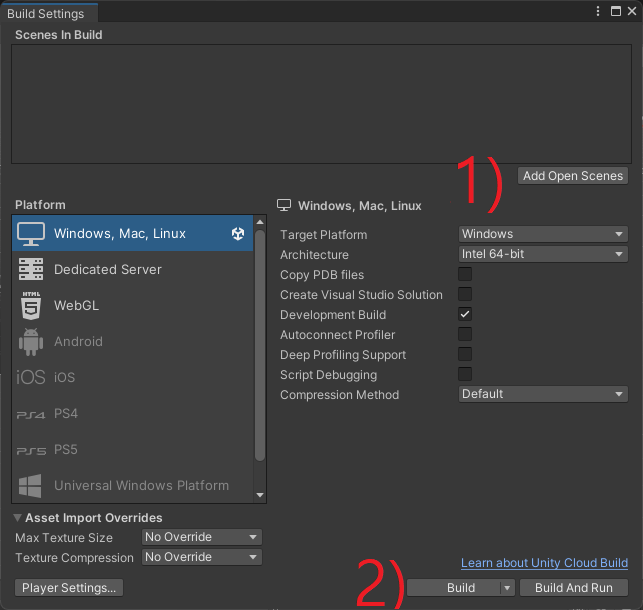
Task: Open the Compression Method dropdown
Action: coord(543,394)
